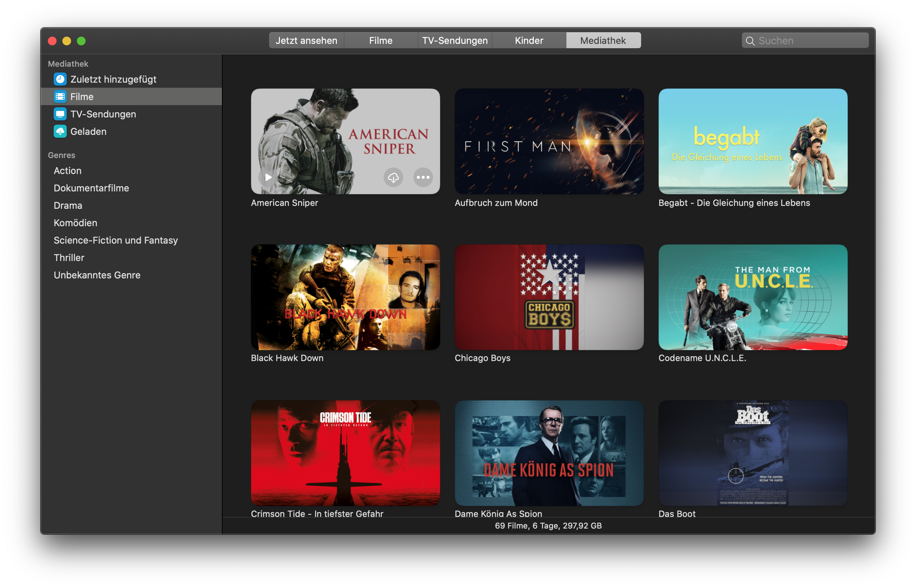
Task: Open the First Man movie thumbnail
Action: pos(549,141)
